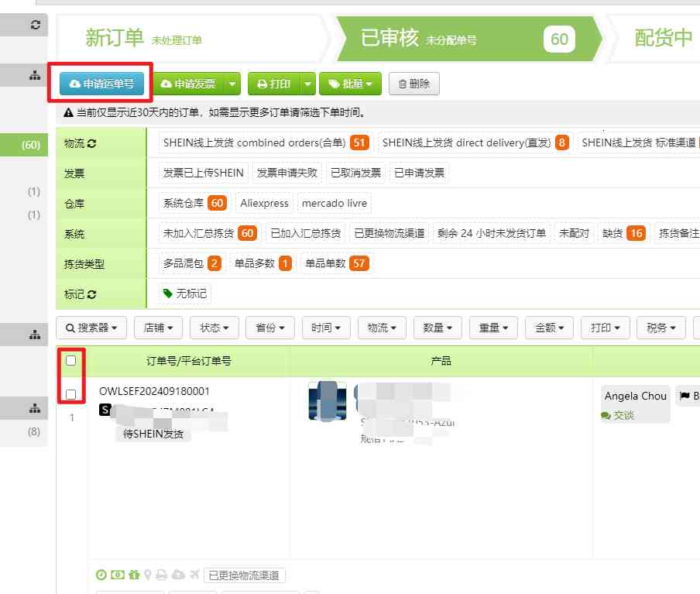This screenshot has width=700, height=594.
Task: Click the airplane icon below the order
Action: pyautogui.click(x=195, y=575)
